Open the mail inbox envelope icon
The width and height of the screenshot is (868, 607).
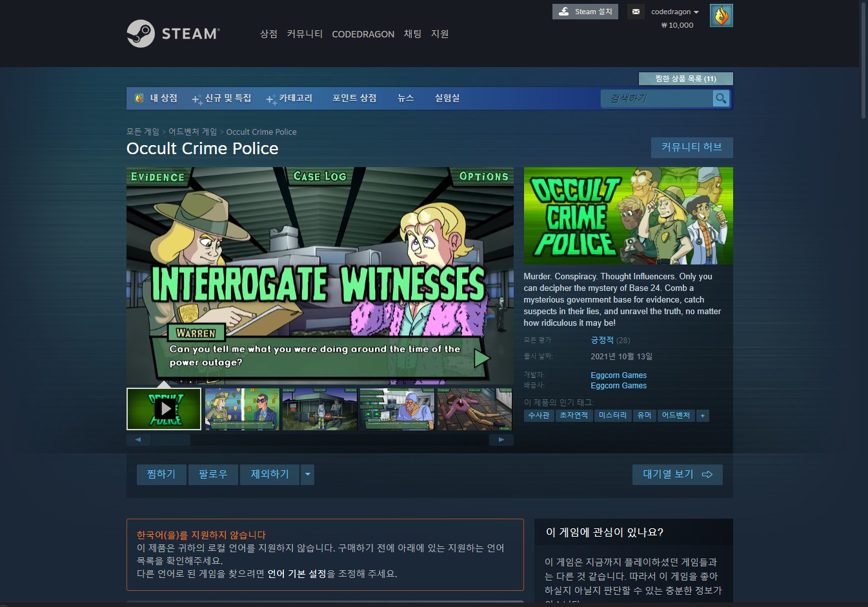coord(636,12)
